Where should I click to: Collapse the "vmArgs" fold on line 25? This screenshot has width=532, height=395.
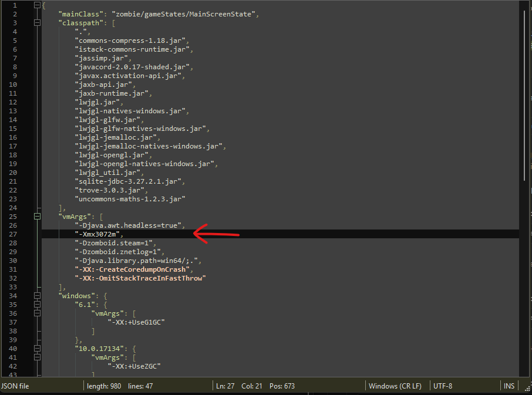38,217
